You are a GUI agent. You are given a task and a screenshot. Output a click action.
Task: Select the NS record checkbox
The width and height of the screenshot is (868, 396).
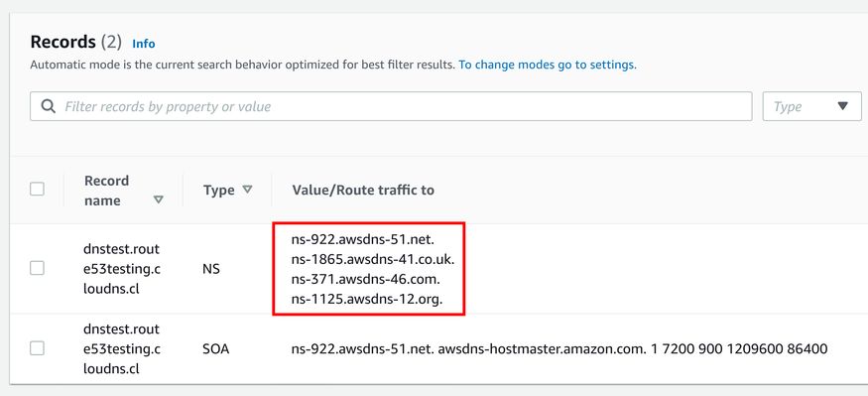pos(37,268)
